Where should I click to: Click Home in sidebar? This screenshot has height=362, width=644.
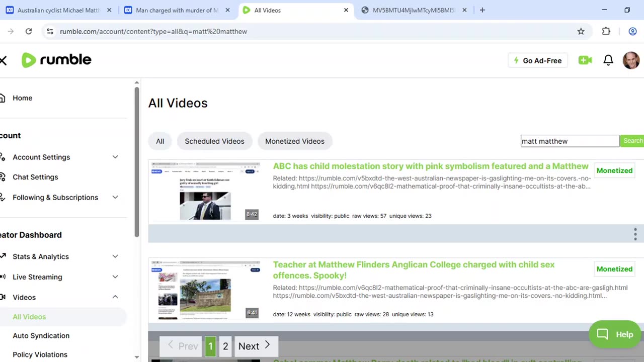click(22, 98)
